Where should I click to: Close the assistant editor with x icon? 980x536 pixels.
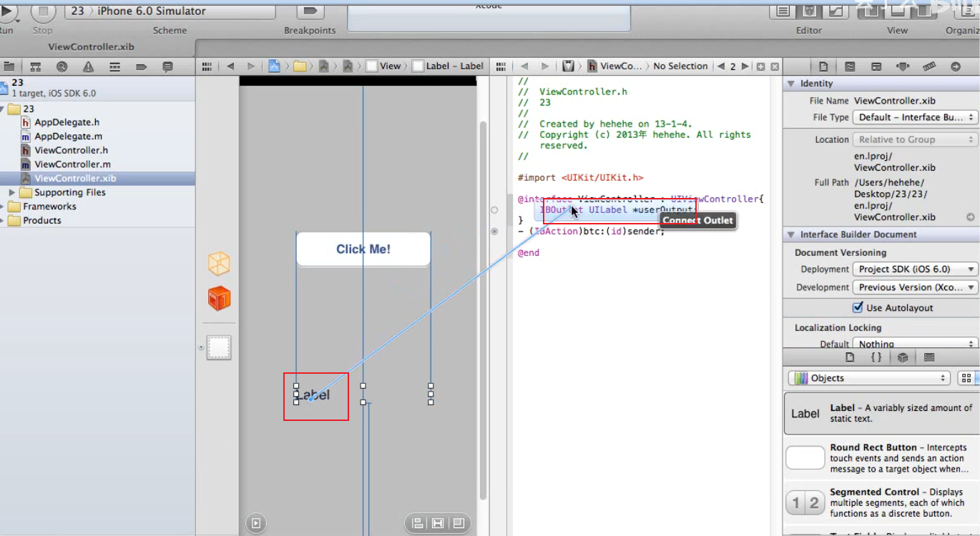[775, 66]
